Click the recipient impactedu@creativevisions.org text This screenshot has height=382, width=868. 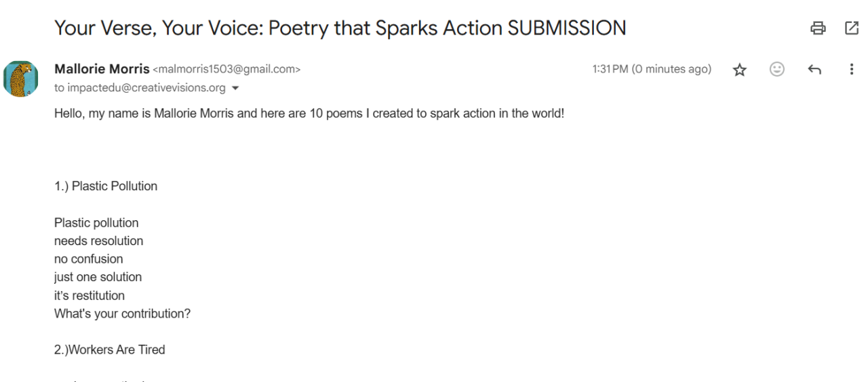coord(146,88)
